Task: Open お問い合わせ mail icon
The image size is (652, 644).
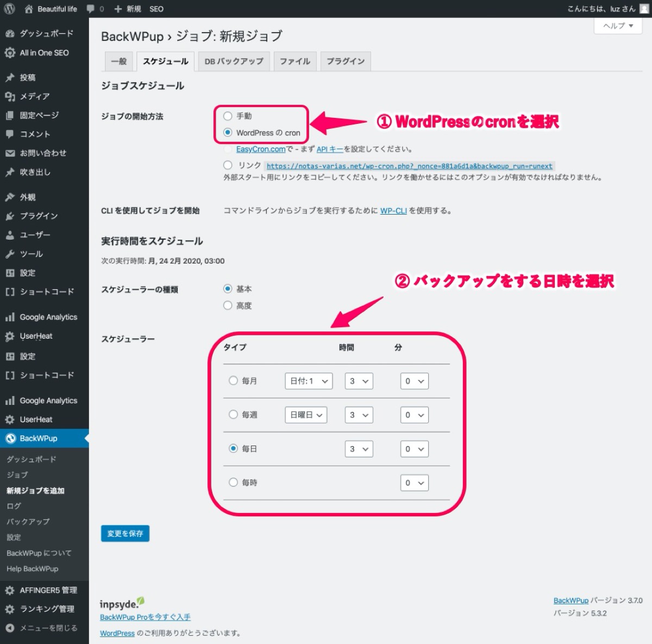Action: point(10,153)
